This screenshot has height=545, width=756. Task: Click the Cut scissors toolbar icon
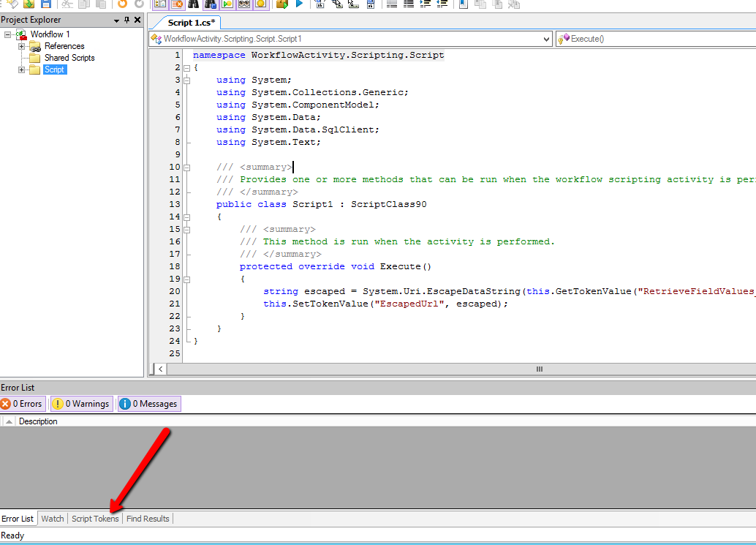pos(67,4)
